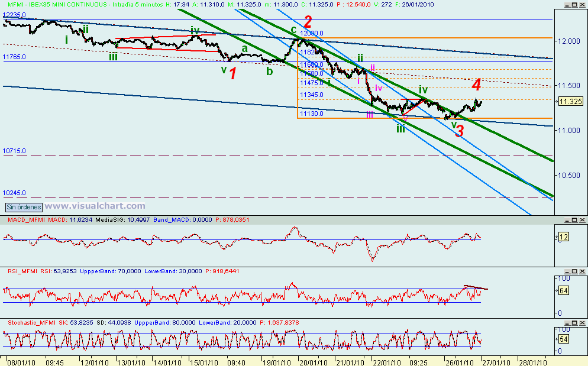
Task: Click the 'Stochastic_MFMI' indicator label
Action: (x=31, y=322)
